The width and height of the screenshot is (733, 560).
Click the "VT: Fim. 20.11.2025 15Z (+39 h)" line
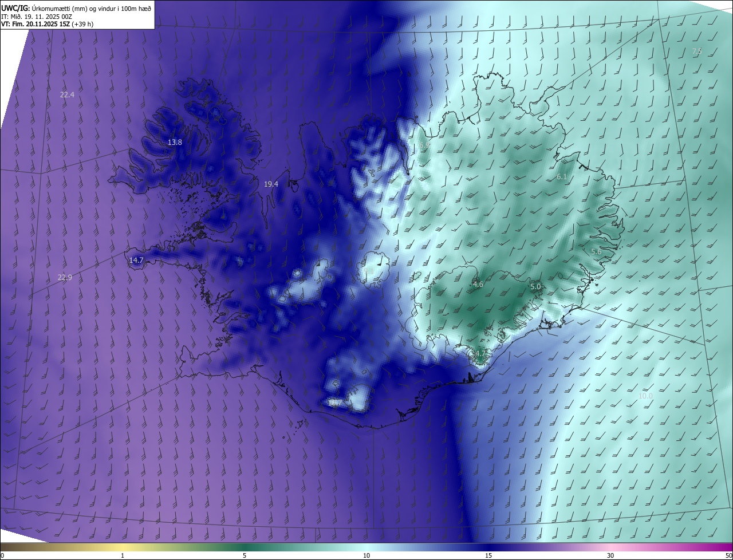coord(47,24)
